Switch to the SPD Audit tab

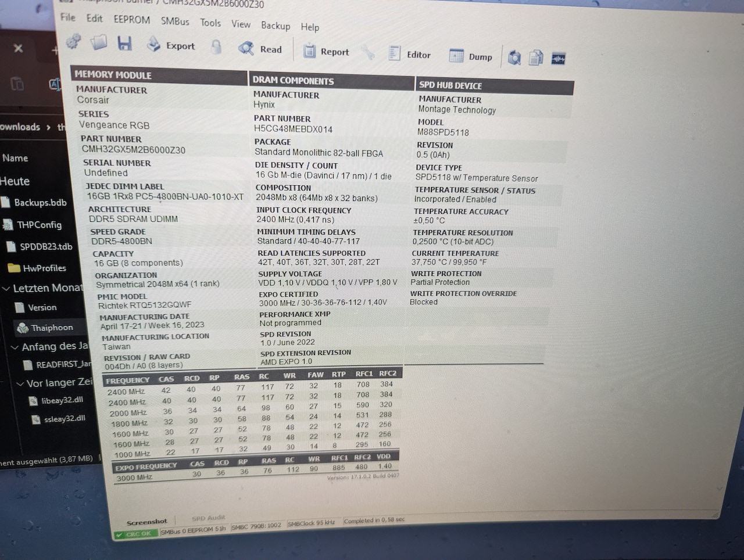point(208,518)
